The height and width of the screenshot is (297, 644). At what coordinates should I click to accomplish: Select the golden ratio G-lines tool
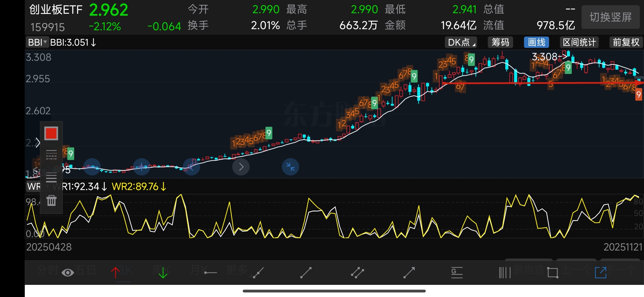pos(457,273)
